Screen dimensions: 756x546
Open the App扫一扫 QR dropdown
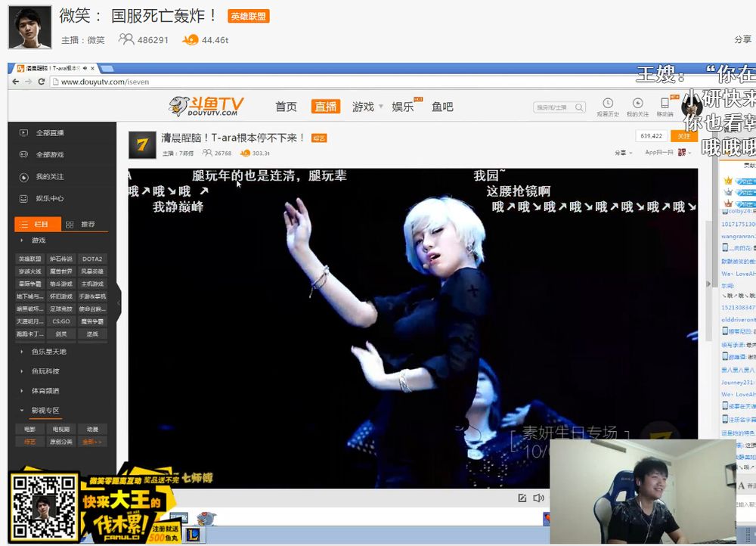tap(668, 153)
